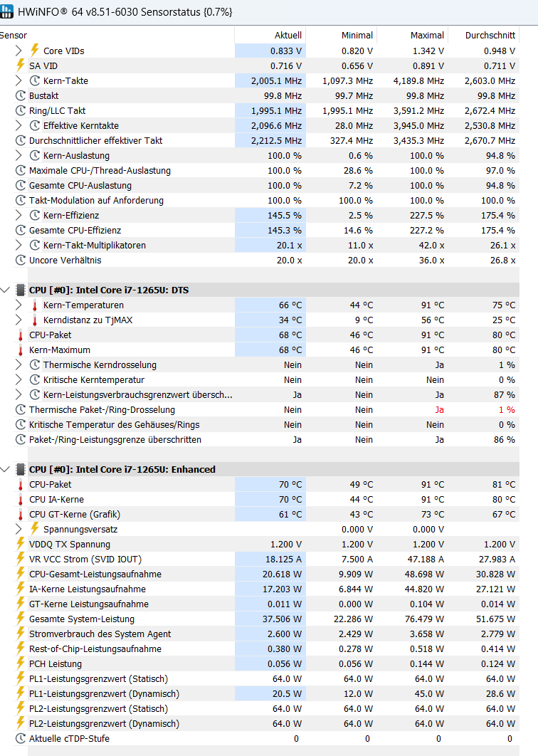Click the 47.188 A maximal current value
The height and width of the screenshot is (756, 538).
click(x=424, y=559)
